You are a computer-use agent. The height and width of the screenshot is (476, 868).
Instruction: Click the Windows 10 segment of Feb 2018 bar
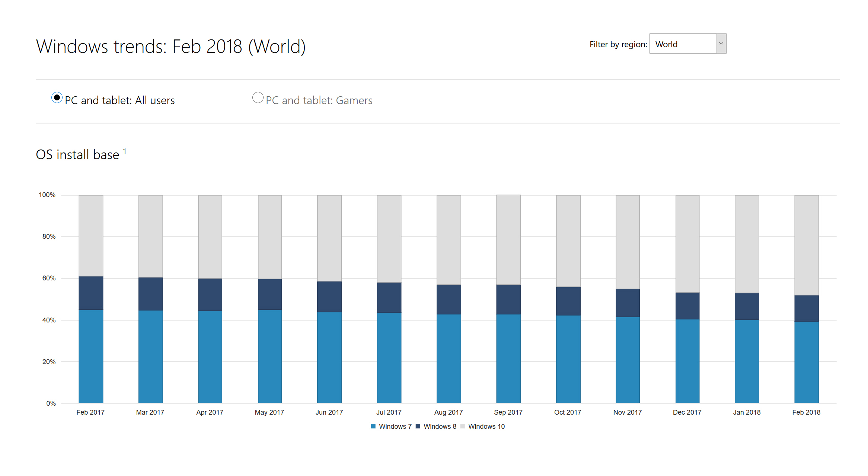tap(807, 245)
